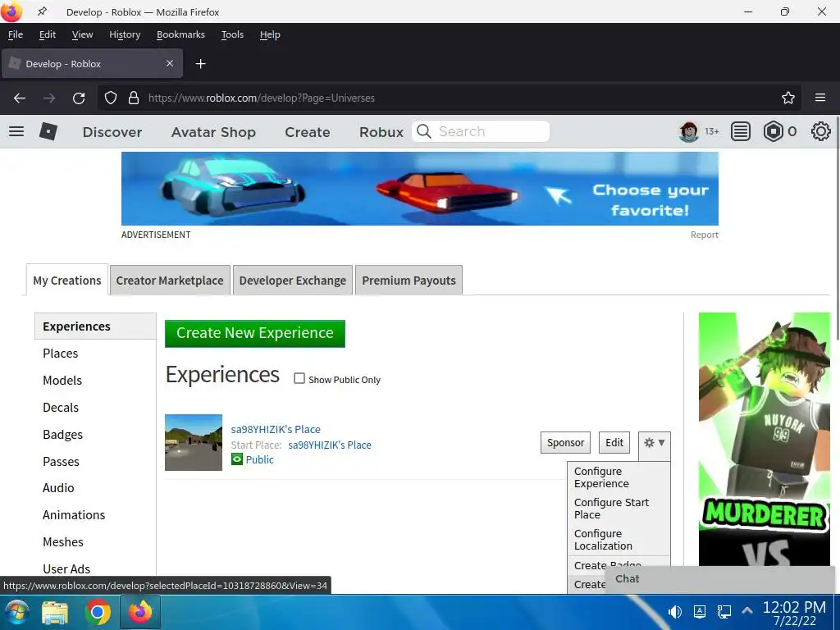Reload the page in Firefox
Image resolution: width=840 pixels, height=630 pixels.
(x=79, y=98)
